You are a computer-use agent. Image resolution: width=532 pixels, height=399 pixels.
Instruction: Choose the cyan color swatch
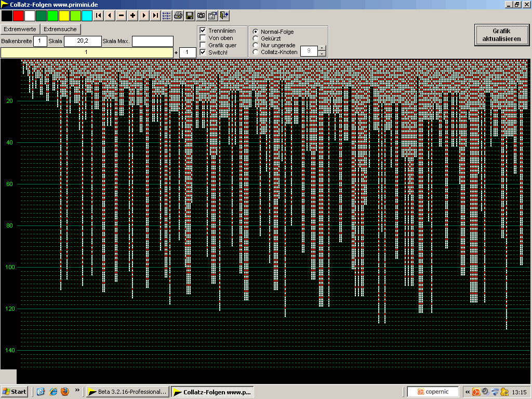point(87,16)
